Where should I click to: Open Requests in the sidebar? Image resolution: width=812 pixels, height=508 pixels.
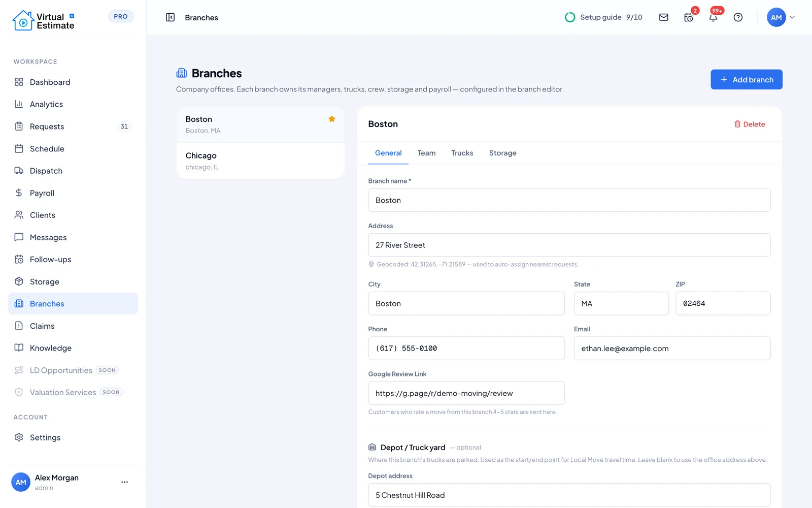tap(73, 126)
